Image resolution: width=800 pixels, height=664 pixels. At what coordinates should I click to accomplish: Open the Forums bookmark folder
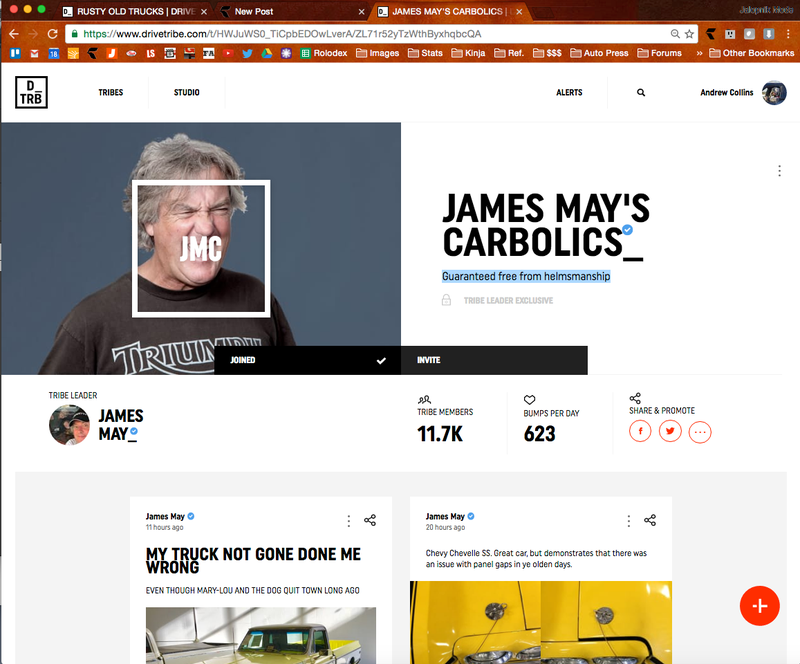[x=660, y=53]
